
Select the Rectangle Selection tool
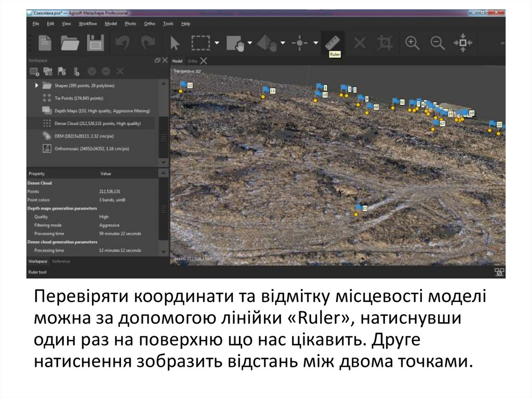click(201, 43)
